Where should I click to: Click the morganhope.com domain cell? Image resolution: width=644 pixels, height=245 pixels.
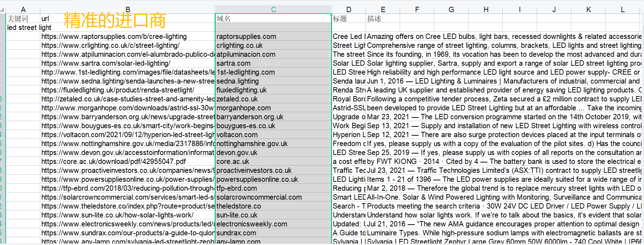[x=274, y=108]
